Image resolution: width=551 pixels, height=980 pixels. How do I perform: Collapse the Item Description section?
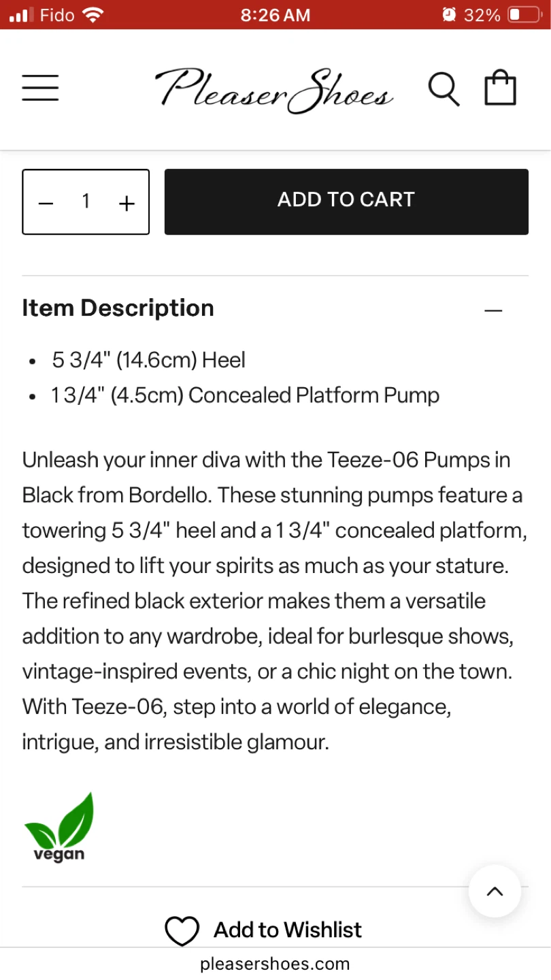pos(493,310)
